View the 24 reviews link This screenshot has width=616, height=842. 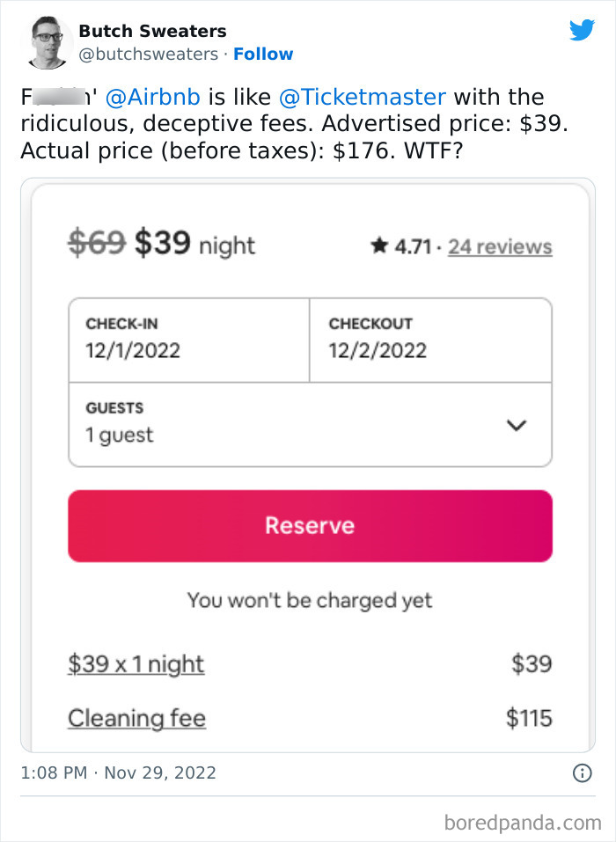pos(500,247)
